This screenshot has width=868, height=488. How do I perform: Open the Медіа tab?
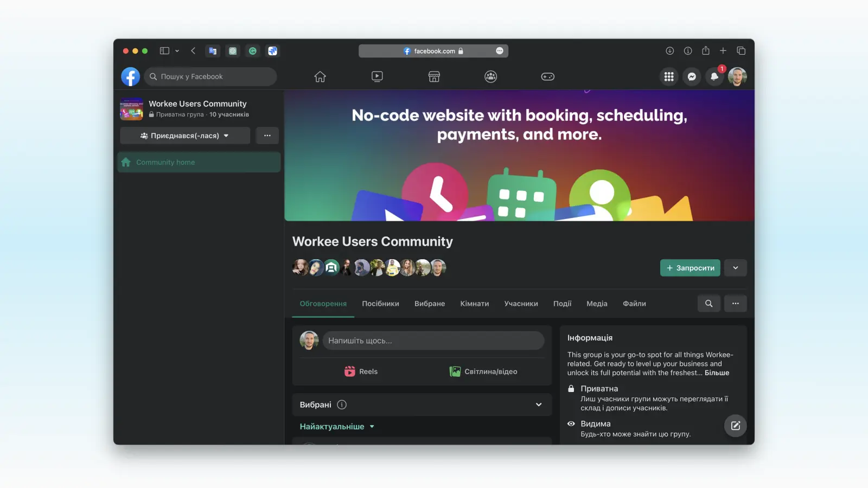pos(597,304)
